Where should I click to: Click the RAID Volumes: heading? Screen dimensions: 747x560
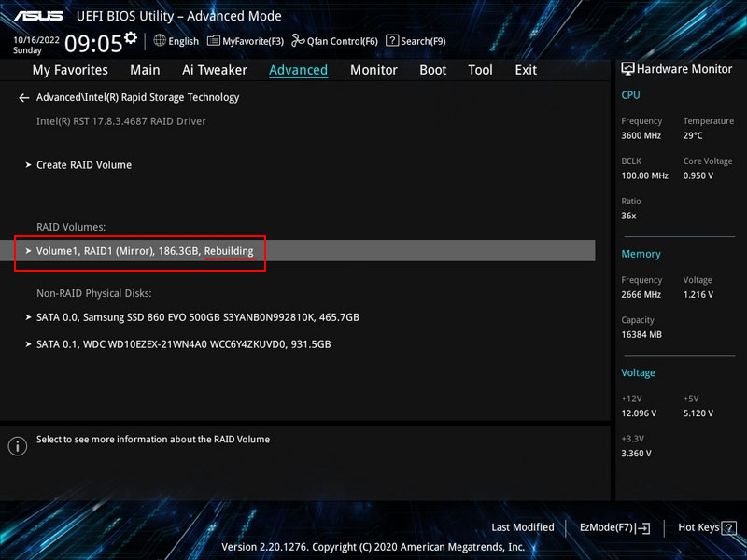(x=71, y=227)
